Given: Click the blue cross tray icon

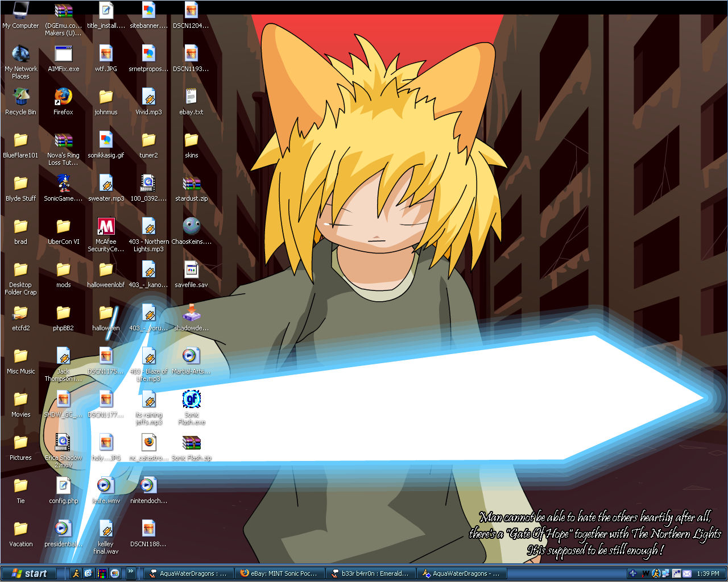Looking at the screenshot, I should pyautogui.click(x=633, y=573).
